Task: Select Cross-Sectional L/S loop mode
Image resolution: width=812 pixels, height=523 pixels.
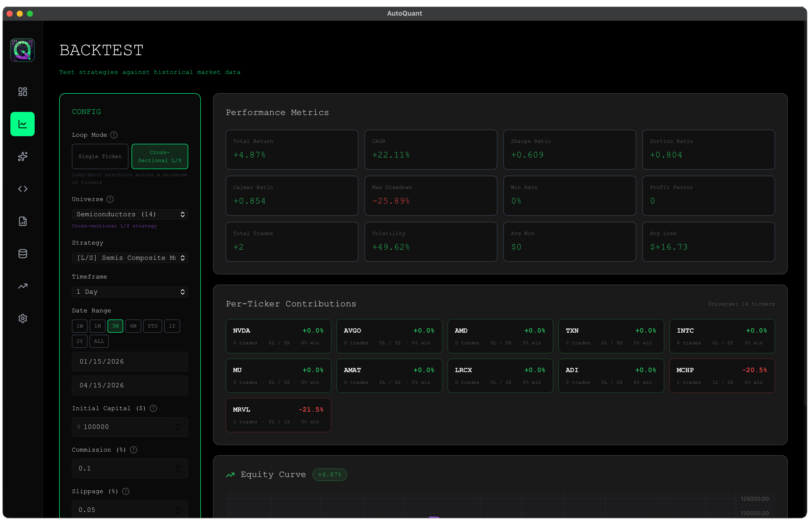Action: 160,156
